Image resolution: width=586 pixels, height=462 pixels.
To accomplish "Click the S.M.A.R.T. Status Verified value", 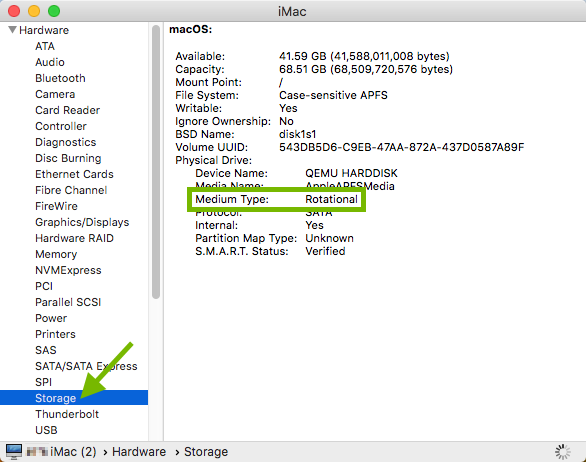I will pyautogui.click(x=325, y=251).
